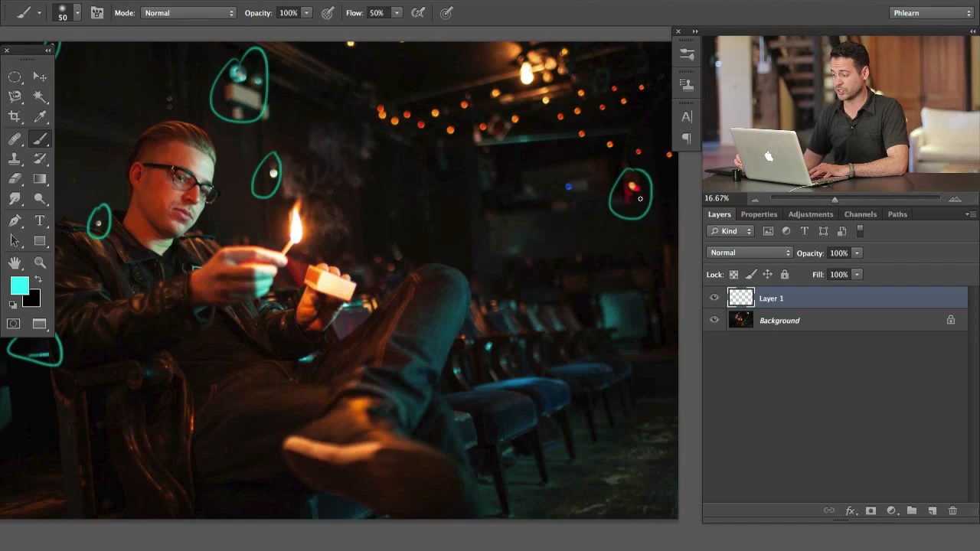The height and width of the screenshot is (551, 980).
Task: Hide the Background layer visibility
Action: point(714,321)
